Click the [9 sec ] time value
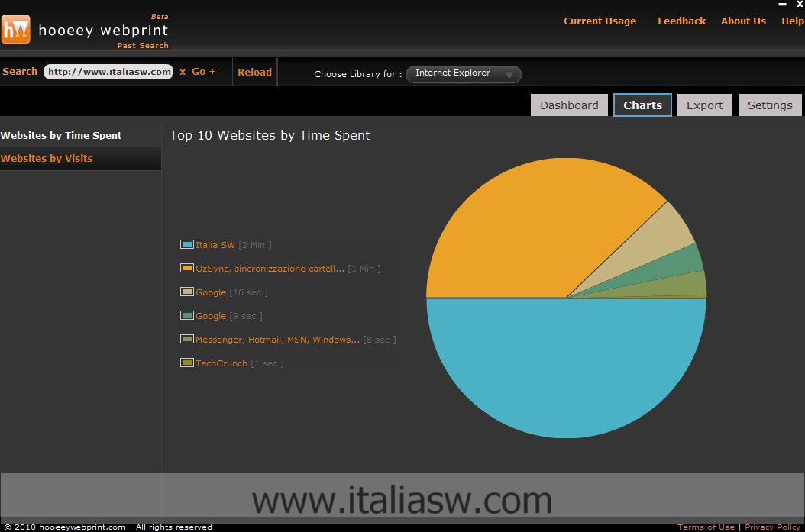This screenshot has width=805, height=532. coord(246,316)
